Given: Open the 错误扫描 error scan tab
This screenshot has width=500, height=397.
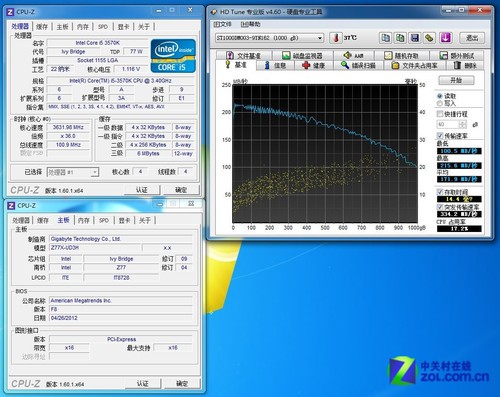Looking at the screenshot, I should pyautogui.click(x=359, y=65).
